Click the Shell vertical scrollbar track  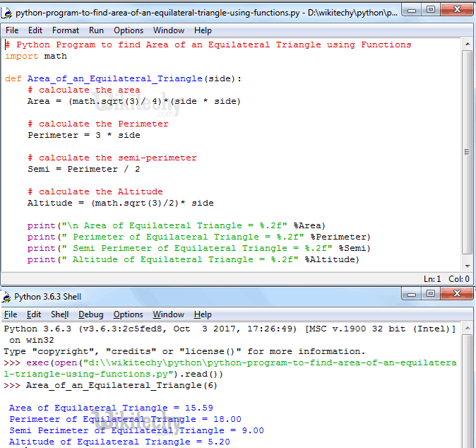pos(468,391)
